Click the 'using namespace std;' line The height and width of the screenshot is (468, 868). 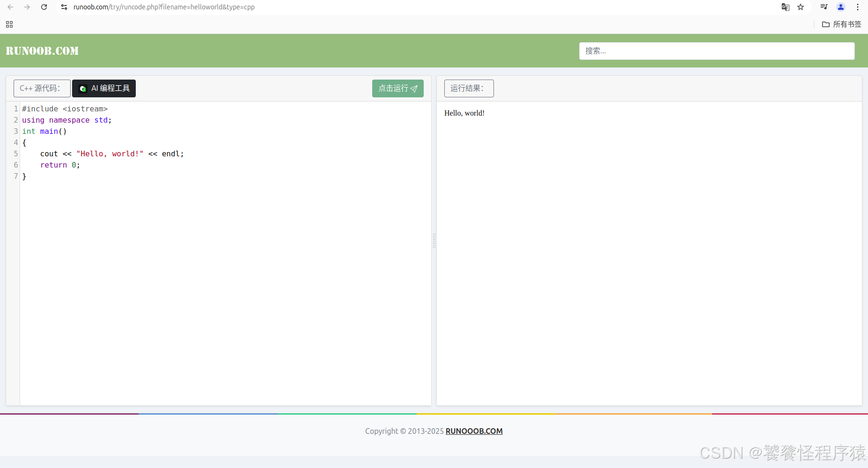coord(67,120)
